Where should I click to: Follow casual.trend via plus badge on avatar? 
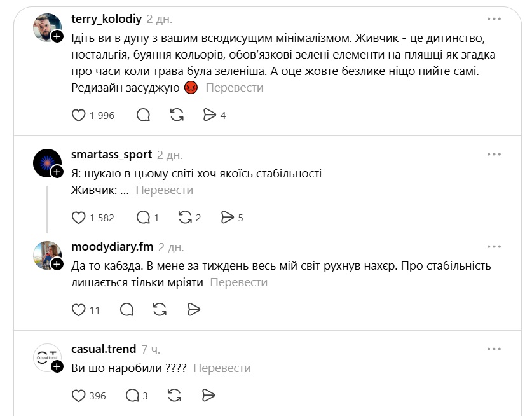(57, 366)
